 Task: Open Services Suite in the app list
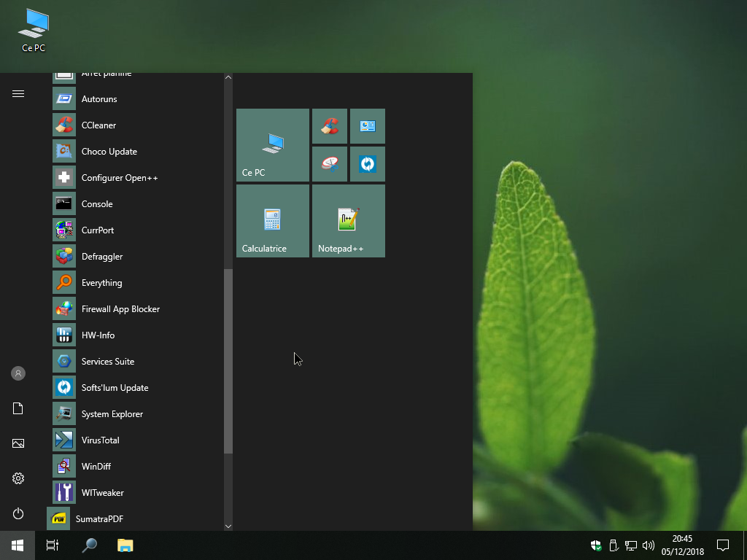[x=136, y=362]
